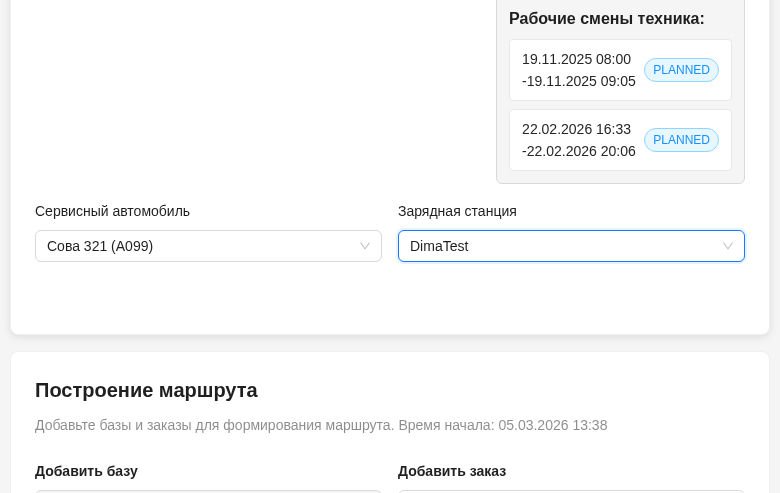Click the Зарядная станция field label
Image resolution: width=780 pixels, height=493 pixels.
[457, 211]
